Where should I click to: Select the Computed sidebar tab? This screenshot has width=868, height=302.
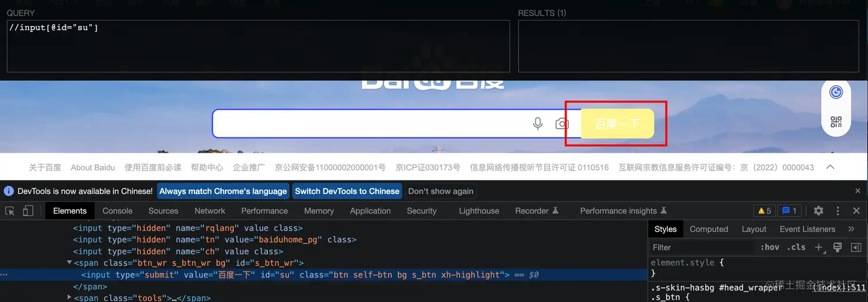point(709,229)
